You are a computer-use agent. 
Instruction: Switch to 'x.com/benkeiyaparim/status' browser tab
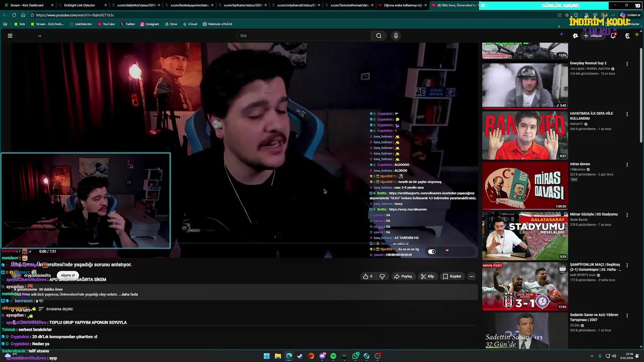click(188, 5)
